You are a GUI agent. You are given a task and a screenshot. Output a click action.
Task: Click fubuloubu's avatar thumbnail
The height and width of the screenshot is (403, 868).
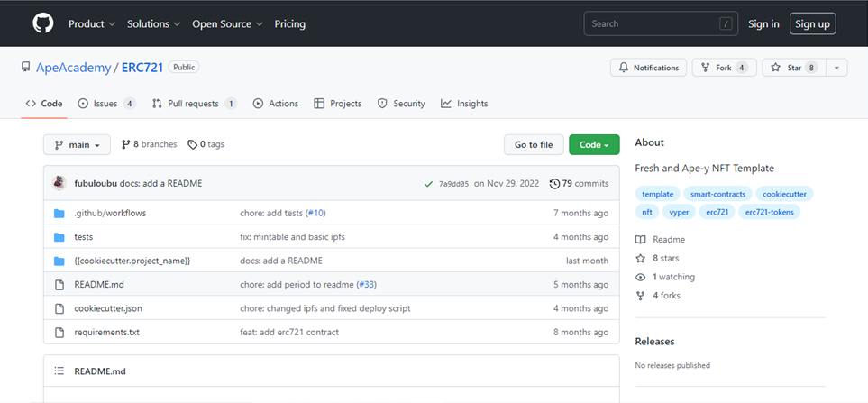[59, 183]
